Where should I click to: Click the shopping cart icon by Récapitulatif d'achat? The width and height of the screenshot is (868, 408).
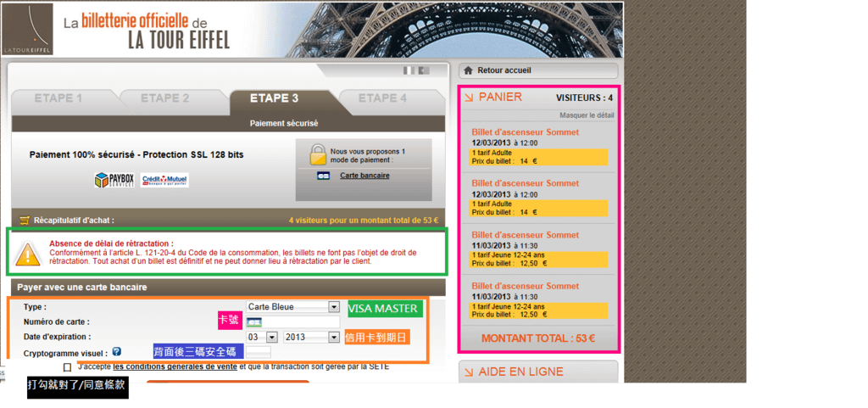(25, 220)
